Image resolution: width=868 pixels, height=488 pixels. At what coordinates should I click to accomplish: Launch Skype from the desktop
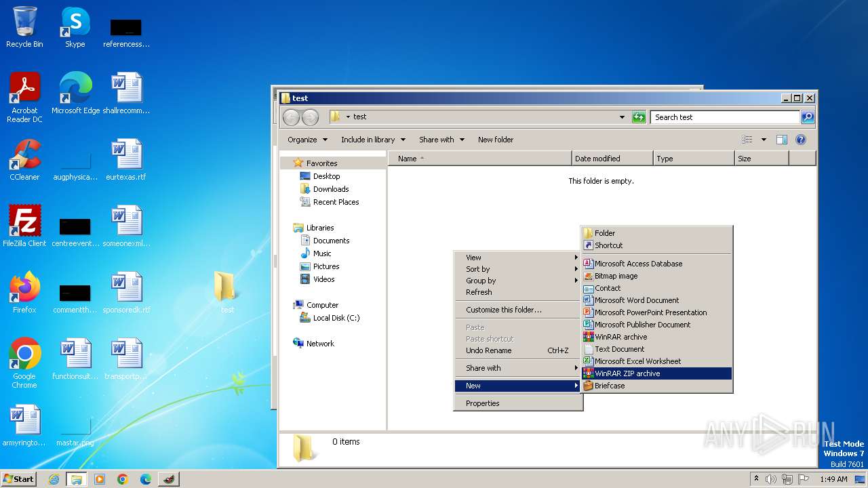tap(75, 27)
